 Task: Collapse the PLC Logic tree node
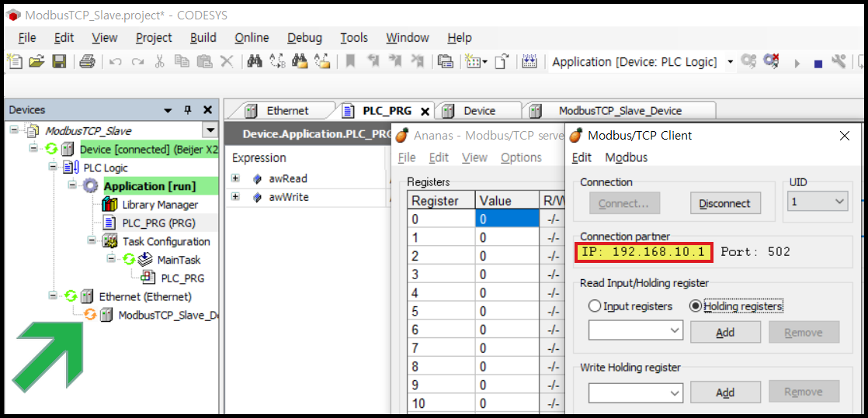pyautogui.click(x=51, y=167)
